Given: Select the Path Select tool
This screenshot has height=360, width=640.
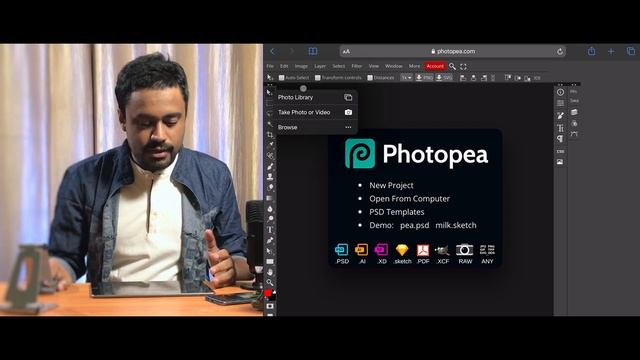Looking at the screenshot, I should (x=270, y=251).
